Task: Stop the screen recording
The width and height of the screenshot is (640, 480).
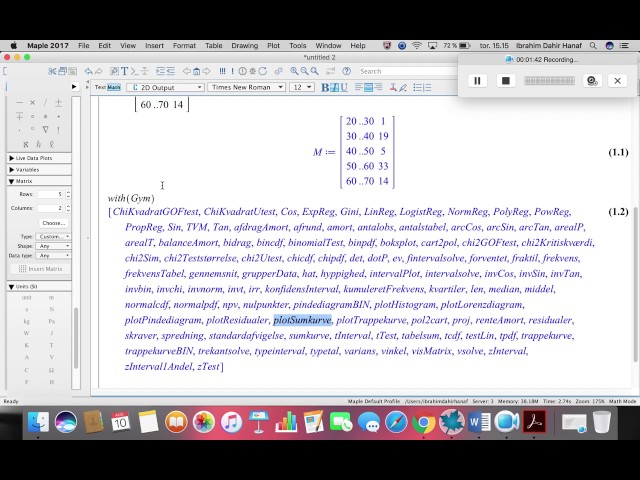Action: (505, 81)
